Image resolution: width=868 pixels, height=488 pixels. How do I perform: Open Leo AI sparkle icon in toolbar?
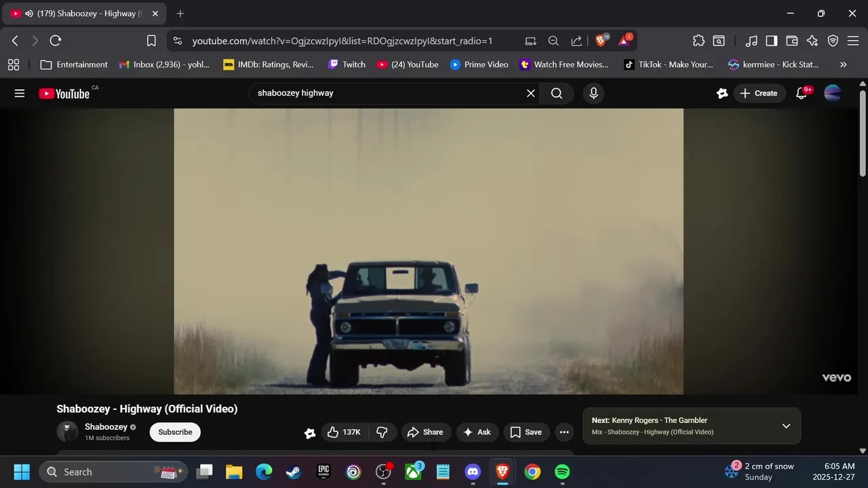click(812, 41)
